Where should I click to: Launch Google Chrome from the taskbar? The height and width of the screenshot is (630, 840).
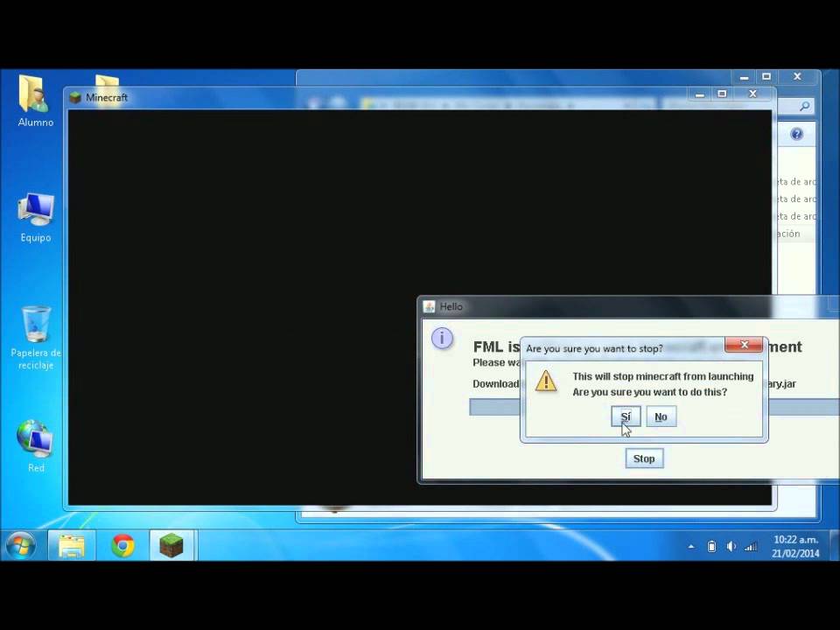pyautogui.click(x=122, y=545)
